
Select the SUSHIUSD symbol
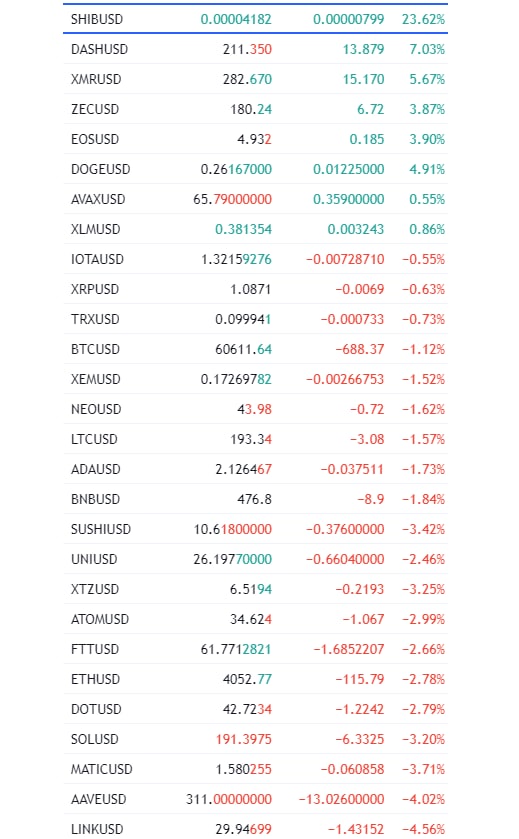[x=101, y=529]
